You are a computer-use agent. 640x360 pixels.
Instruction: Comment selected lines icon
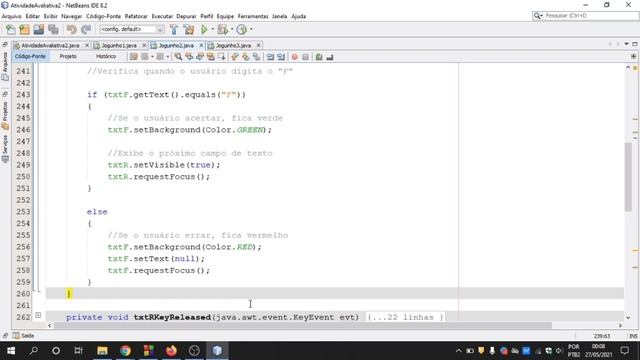(x=319, y=57)
